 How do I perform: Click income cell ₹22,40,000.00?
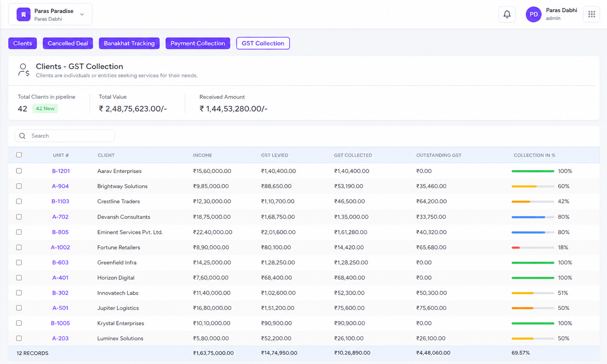click(213, 232)
